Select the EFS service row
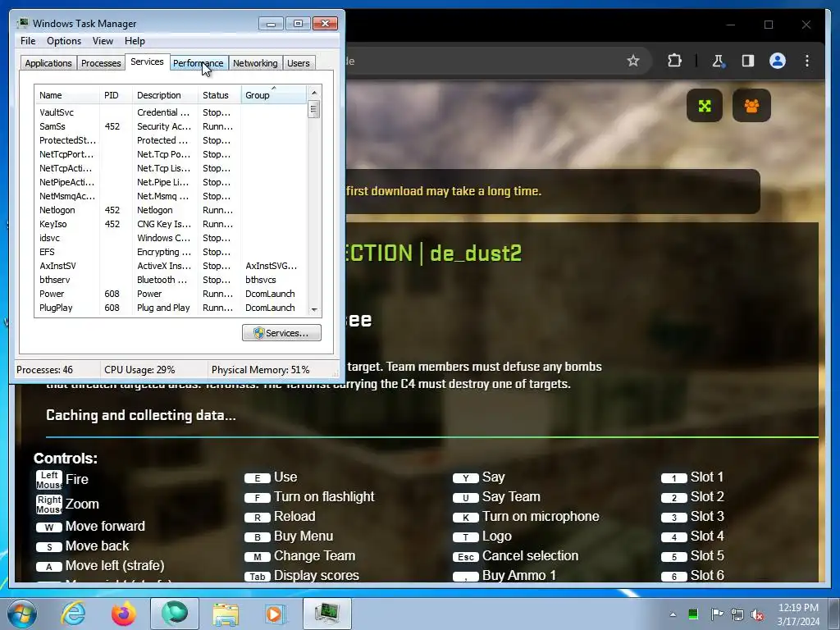This screenshot has width=840, height=630. pos(171,252)
